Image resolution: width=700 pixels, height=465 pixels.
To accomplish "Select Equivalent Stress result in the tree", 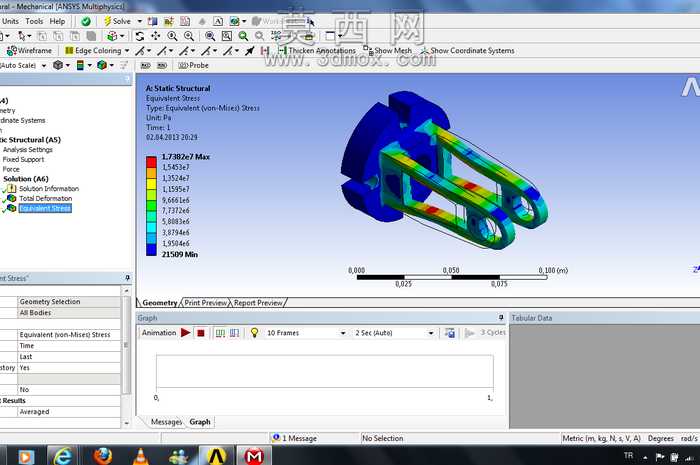I will (x=45, y=208).
